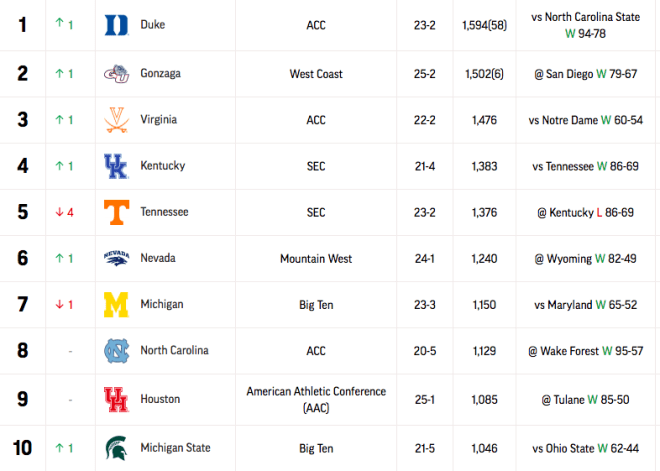Open the Gonzaga team link
660x471 pixels.
click(160, 73)
